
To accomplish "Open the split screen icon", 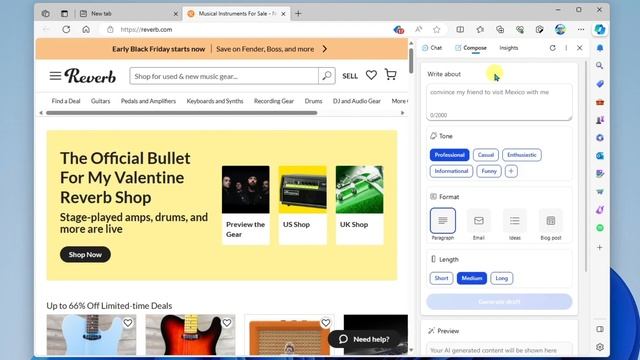I will click(460, 29).
